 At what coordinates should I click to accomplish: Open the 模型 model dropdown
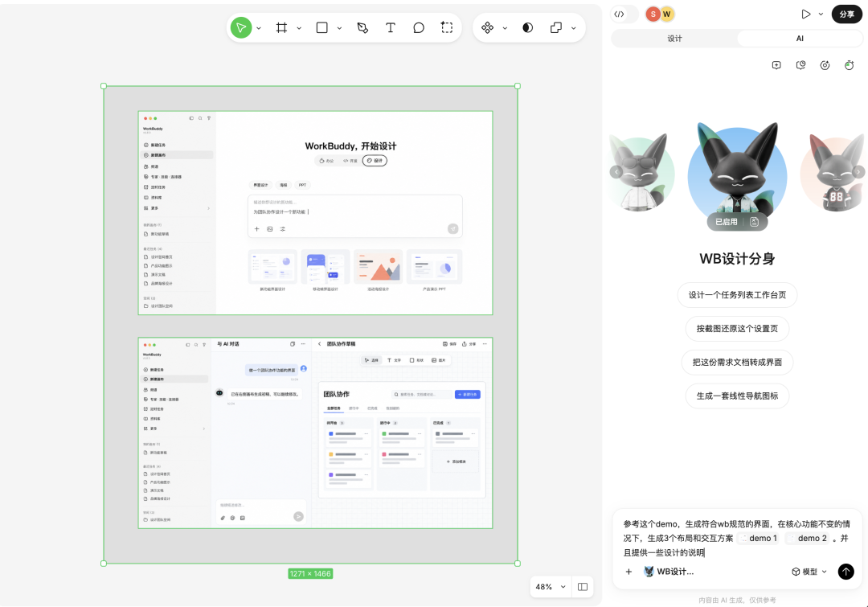809,572
